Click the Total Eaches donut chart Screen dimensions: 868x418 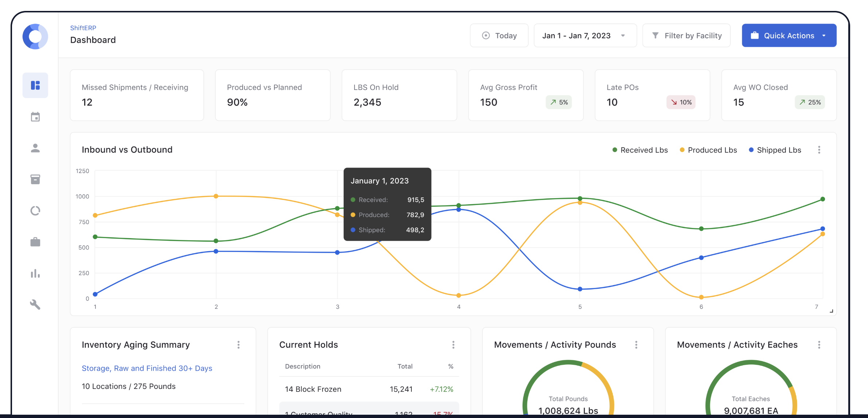point(751,387)
